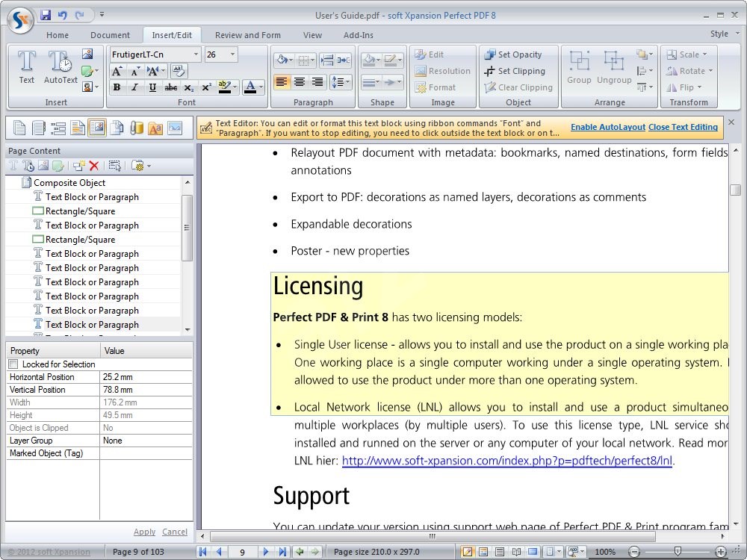Open the Review and Form tab

[248, 35]
